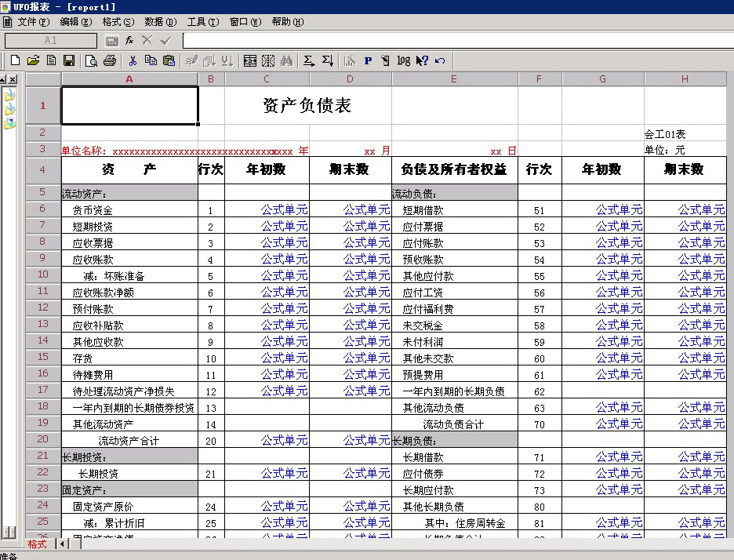This screenshot has height=560, width=734.
Task: Open the 数据(D) menu
Action: click(x=161, y=22)
